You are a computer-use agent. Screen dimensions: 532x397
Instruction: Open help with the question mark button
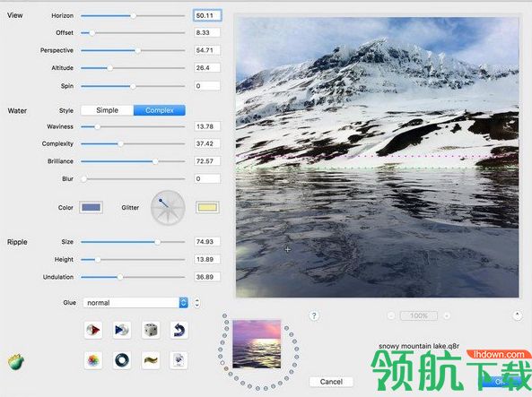coord(314,315)
